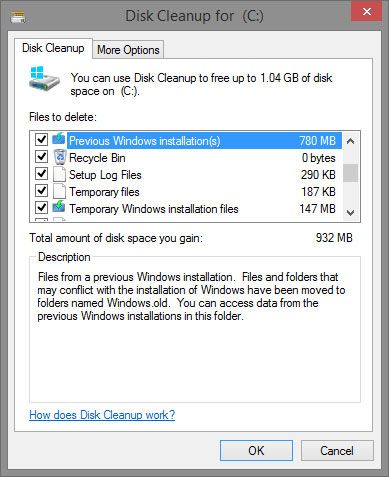This screenshot has height=477, width=389.
Task: Select the Disk Cleanup tab
Action: (x=53, y=48)
